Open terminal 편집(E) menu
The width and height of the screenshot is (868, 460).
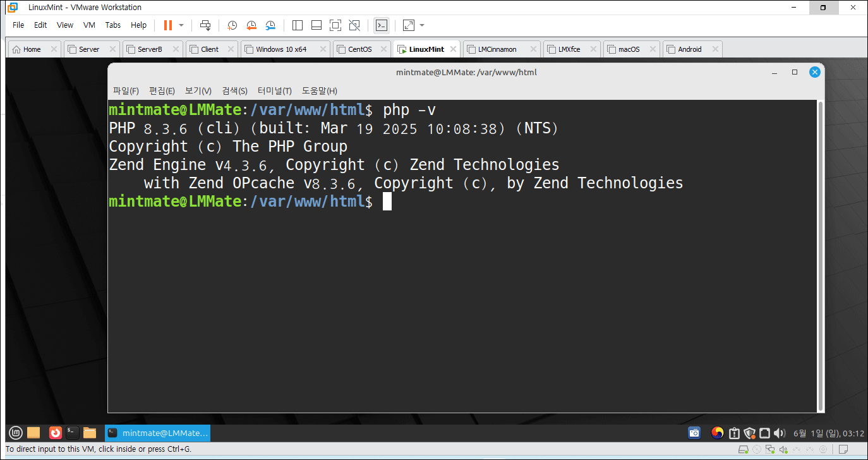coord(162,91)
